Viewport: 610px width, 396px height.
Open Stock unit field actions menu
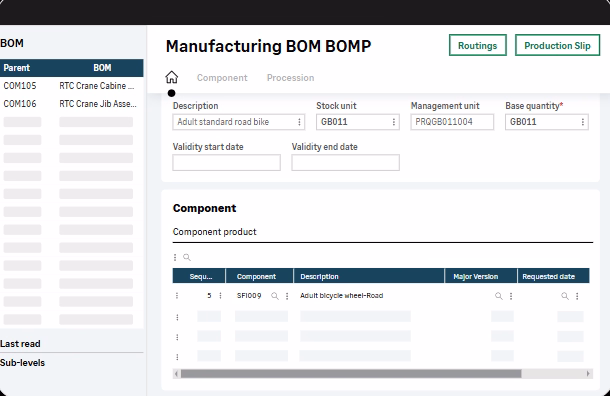coord(394,122)
